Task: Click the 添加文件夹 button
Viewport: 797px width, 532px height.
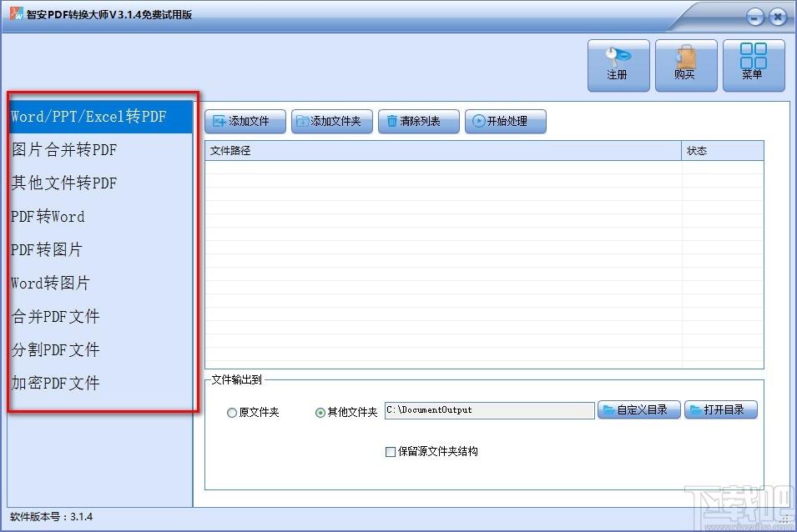Action: click(x=332, y=121)
